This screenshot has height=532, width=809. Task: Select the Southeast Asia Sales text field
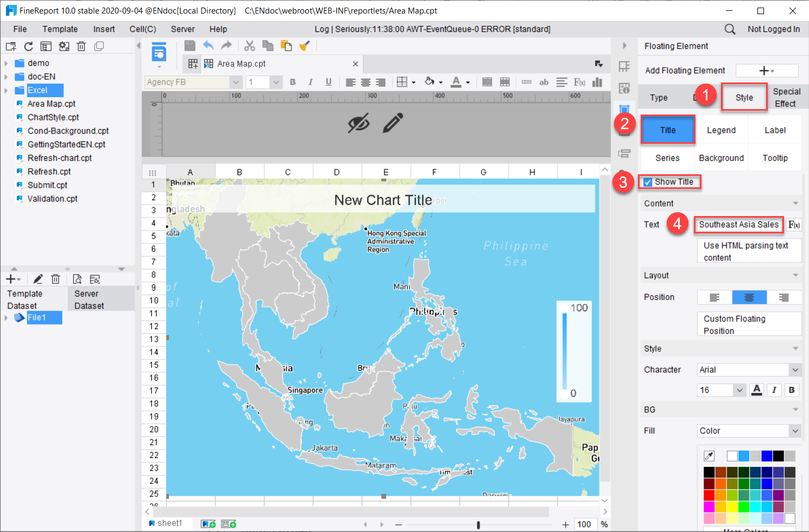coord(739,224)
